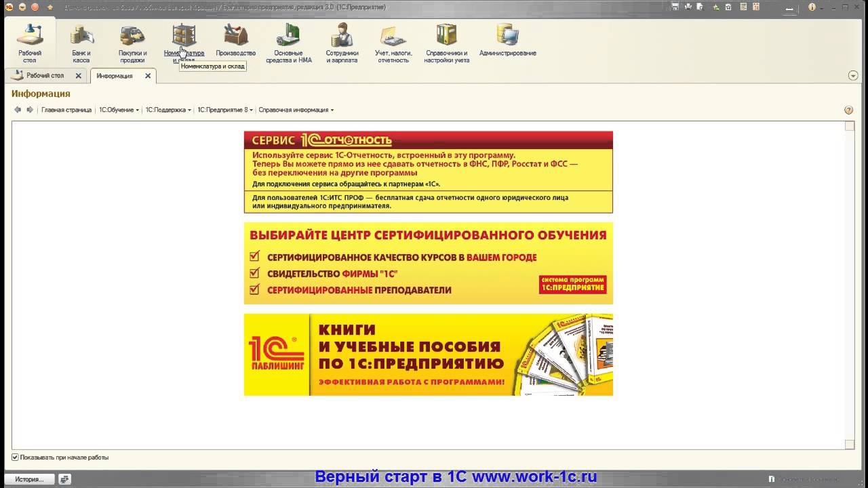
Task: Open the История button
Action: [29, 479]
